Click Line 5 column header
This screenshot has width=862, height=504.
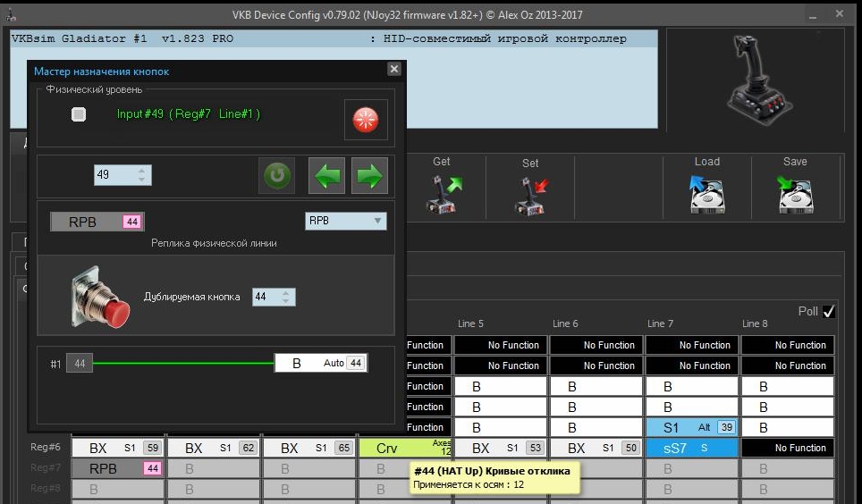[470, 323]
